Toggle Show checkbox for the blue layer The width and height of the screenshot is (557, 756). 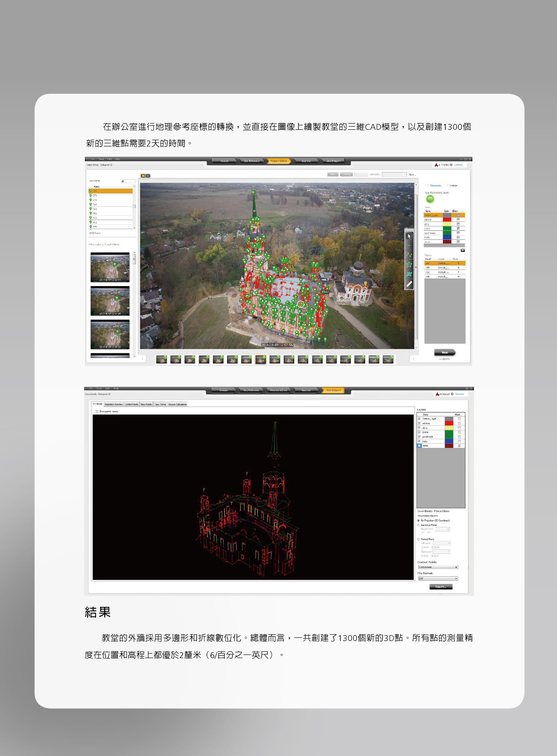tap(458, 237)
